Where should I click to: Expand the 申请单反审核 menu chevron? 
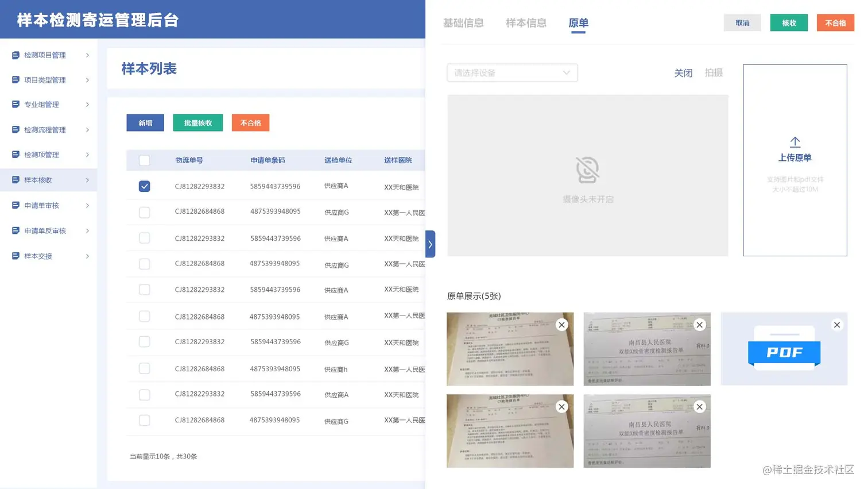point(87,230)
